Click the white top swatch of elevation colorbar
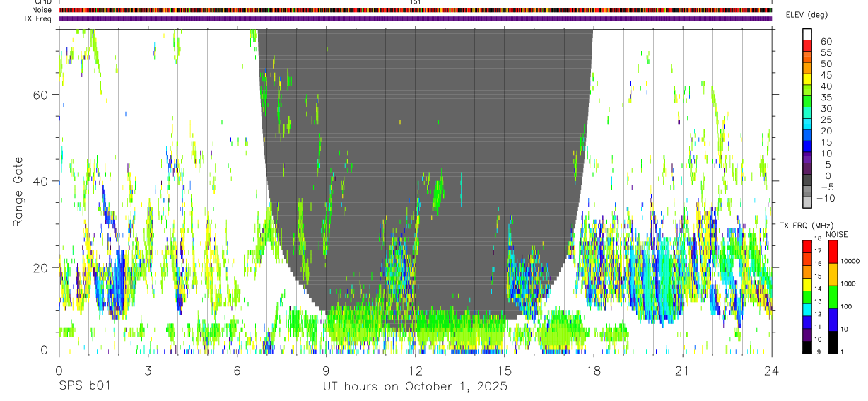Image resolution: width=868 pixels, height=401 pixels. pos(807,34)
